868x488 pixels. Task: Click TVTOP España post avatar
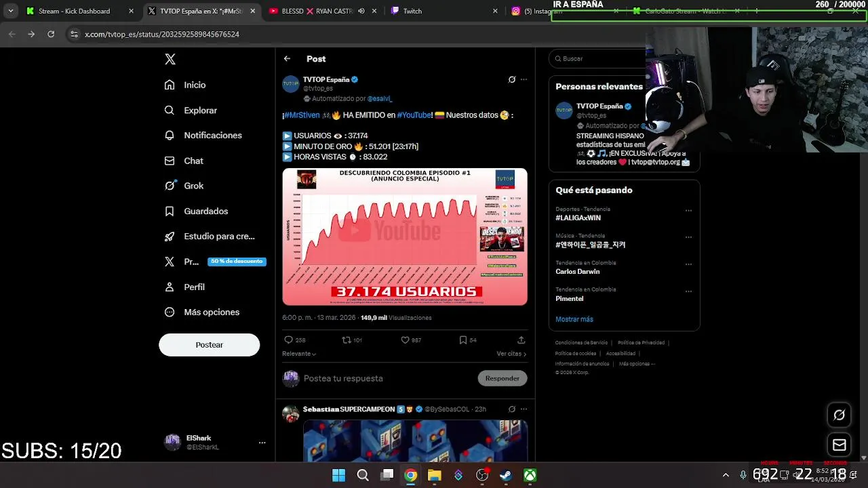pyautogui.click(x=291, y=84)
